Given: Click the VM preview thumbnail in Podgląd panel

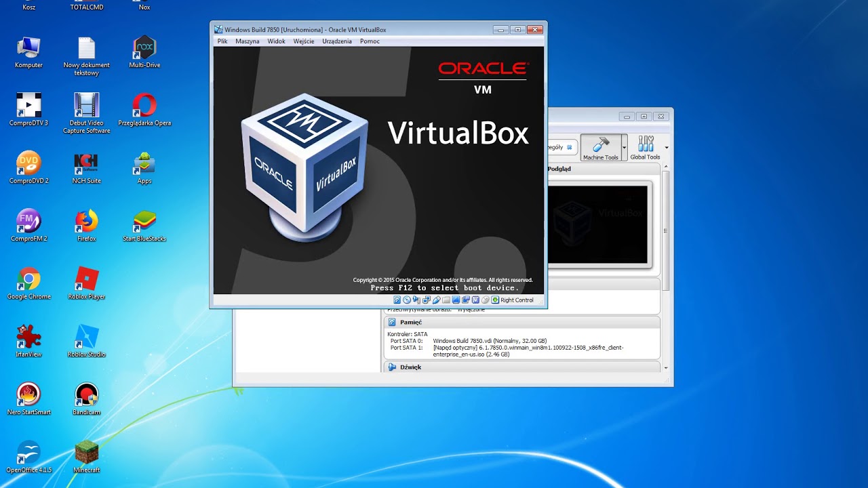Looking at the screenshot, I should click(x=597, y=224).
